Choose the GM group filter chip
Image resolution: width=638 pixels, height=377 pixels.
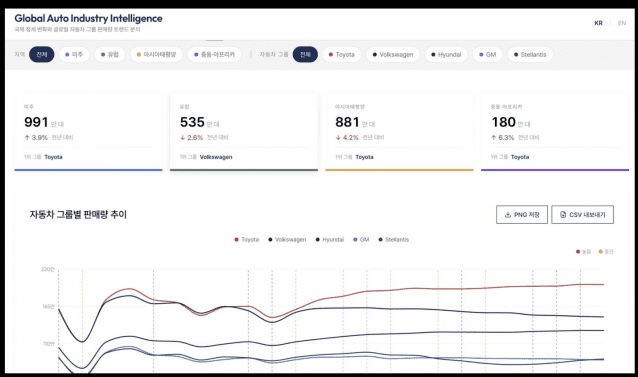click(x=487, y=54)
